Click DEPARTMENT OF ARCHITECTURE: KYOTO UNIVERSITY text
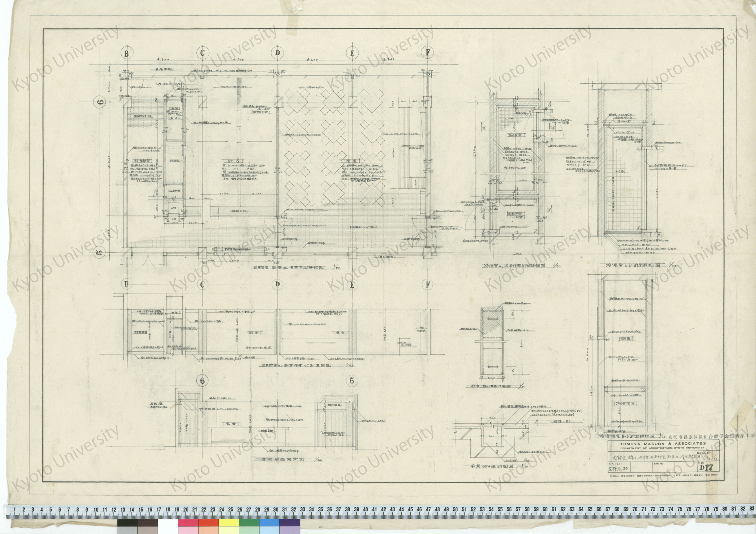The width and height of the screenshot is (756, 534). [x=662, y=448]
